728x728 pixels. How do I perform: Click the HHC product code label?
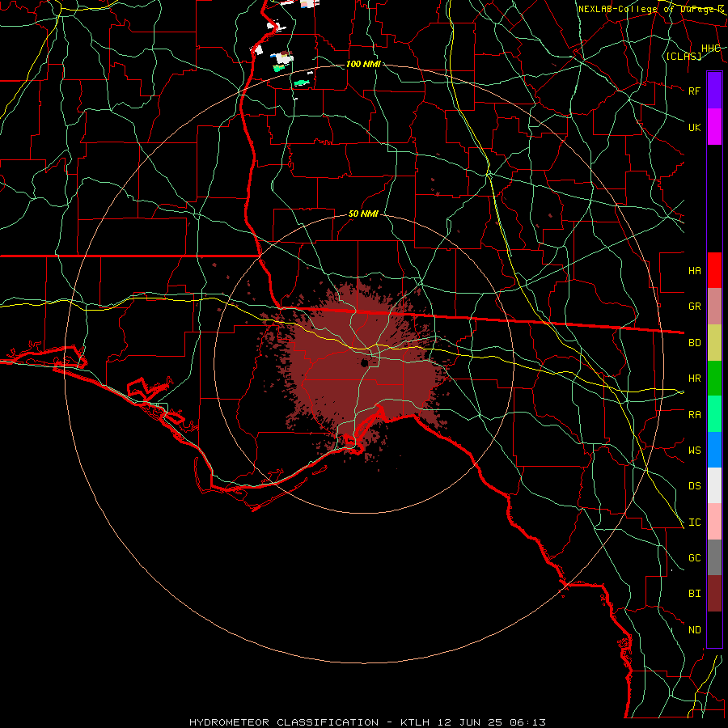(710, 48)
